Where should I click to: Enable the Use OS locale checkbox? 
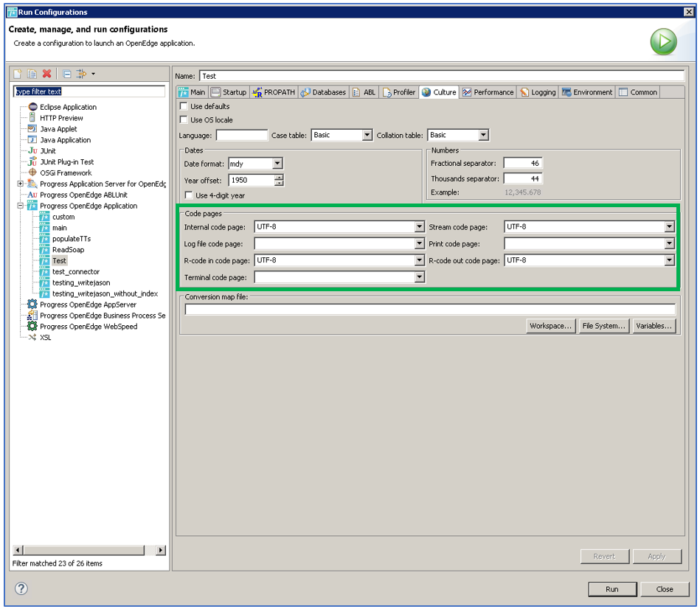point(184,119)
